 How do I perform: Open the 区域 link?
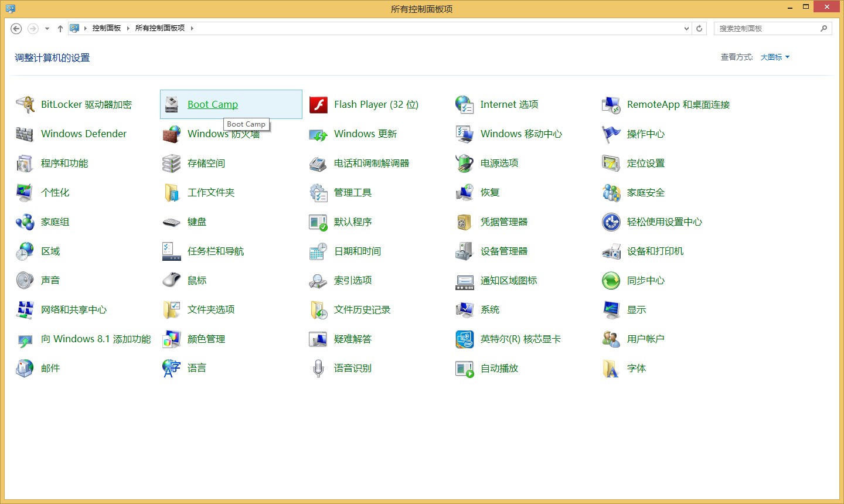point(50,251)
